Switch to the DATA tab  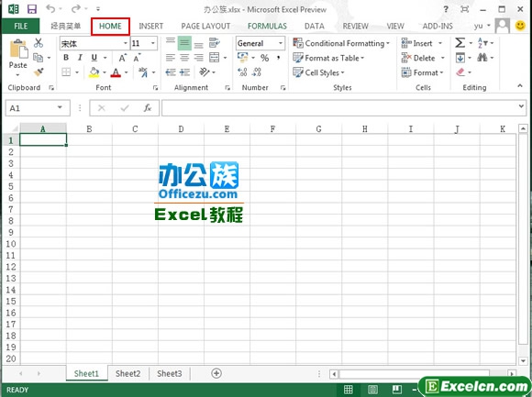[315, 26]
